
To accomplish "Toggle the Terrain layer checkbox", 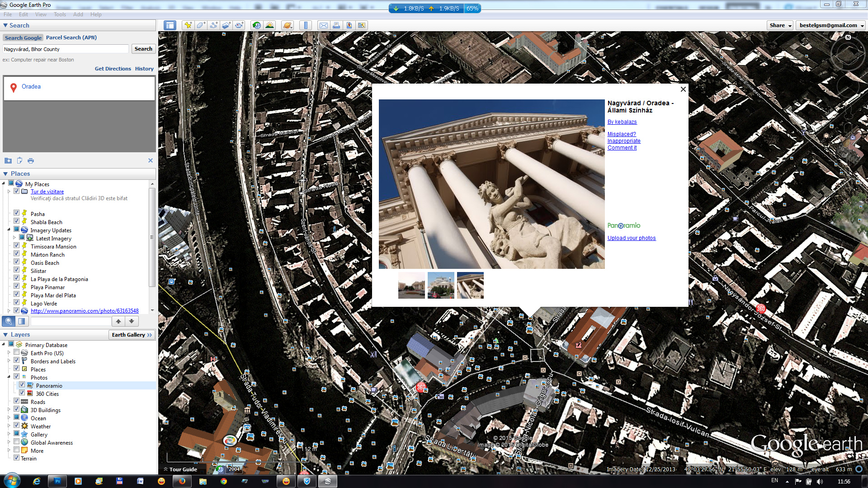I will coord(17,458).
